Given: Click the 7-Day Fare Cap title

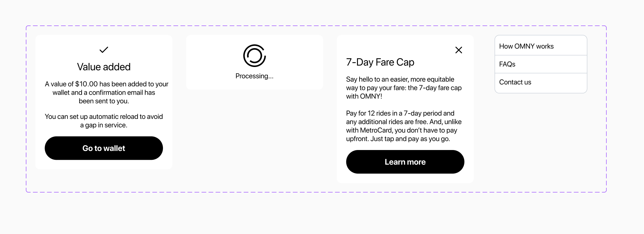Looking at the screenshot, I should click(x=380, y=62).
